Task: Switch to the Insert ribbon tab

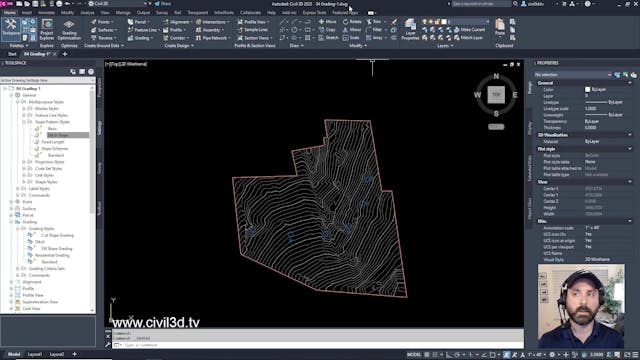Action: point(27,13)
